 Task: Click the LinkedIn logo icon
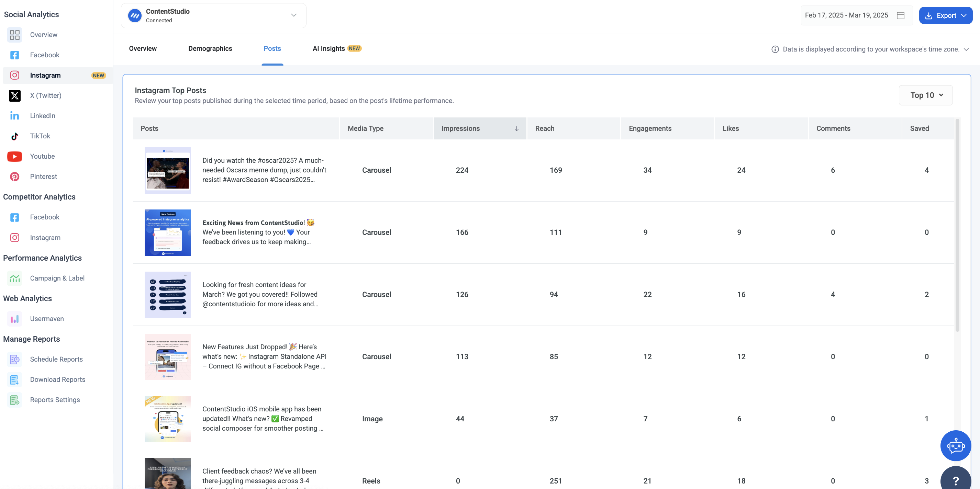tap(14, 116)
